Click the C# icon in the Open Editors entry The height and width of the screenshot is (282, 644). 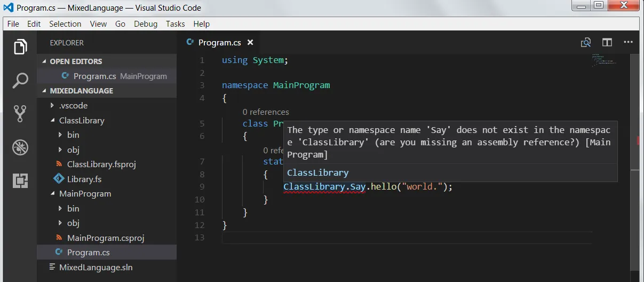click(x=66, y=76)
